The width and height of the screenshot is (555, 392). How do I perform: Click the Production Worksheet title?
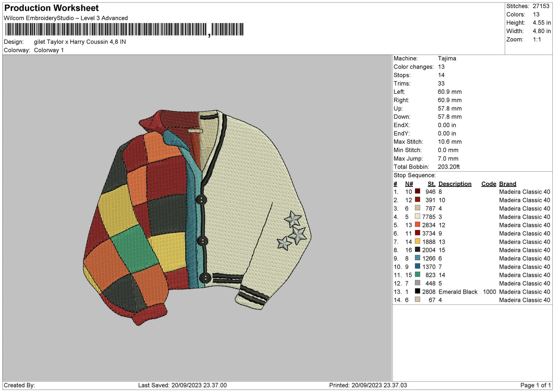51,8
